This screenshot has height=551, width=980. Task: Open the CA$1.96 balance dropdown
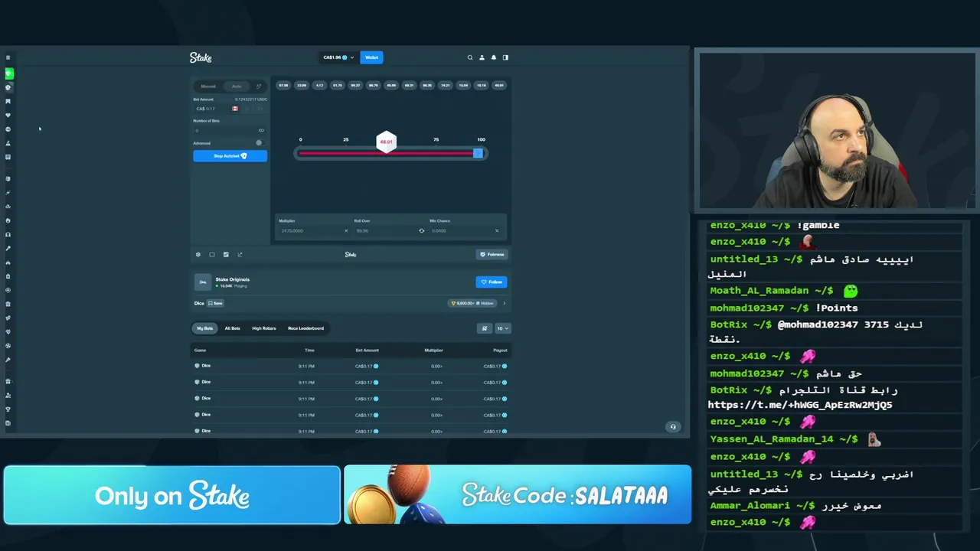pyautogui.click(x=338, y=57)
